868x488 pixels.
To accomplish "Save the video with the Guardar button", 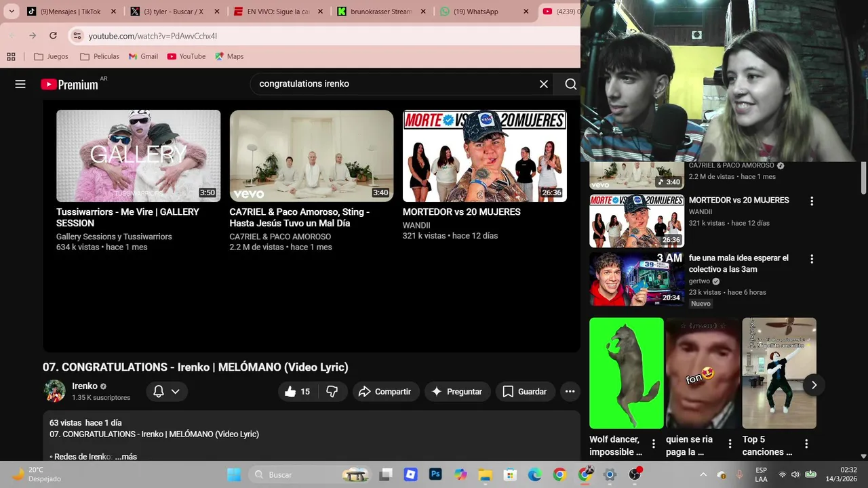I will pos(524,391).
